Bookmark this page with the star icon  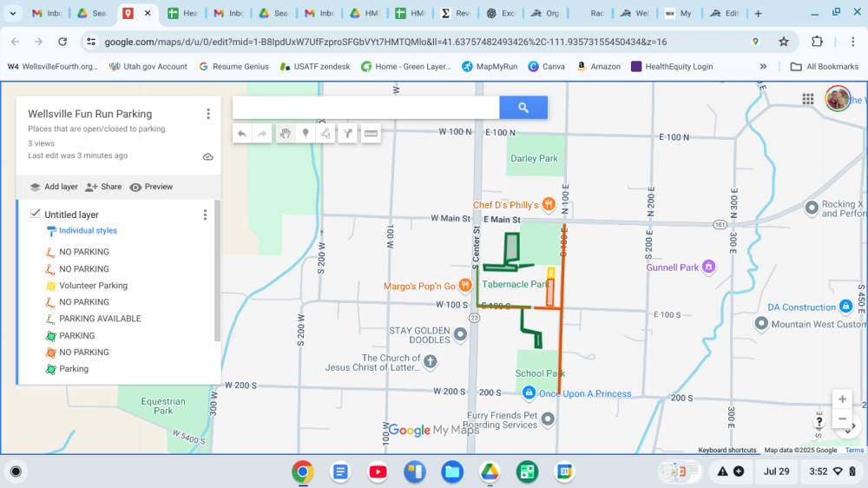tap(783, 42)
